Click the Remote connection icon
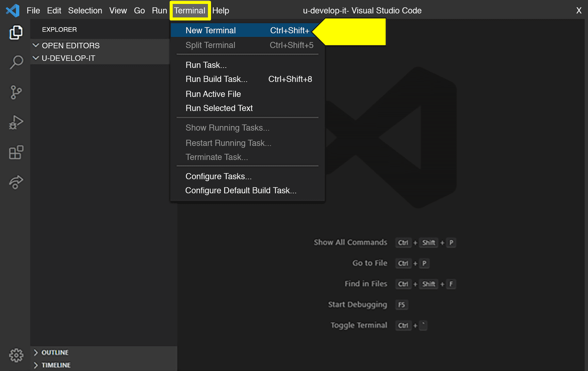The image size is (588, 371). coord(16,182)
